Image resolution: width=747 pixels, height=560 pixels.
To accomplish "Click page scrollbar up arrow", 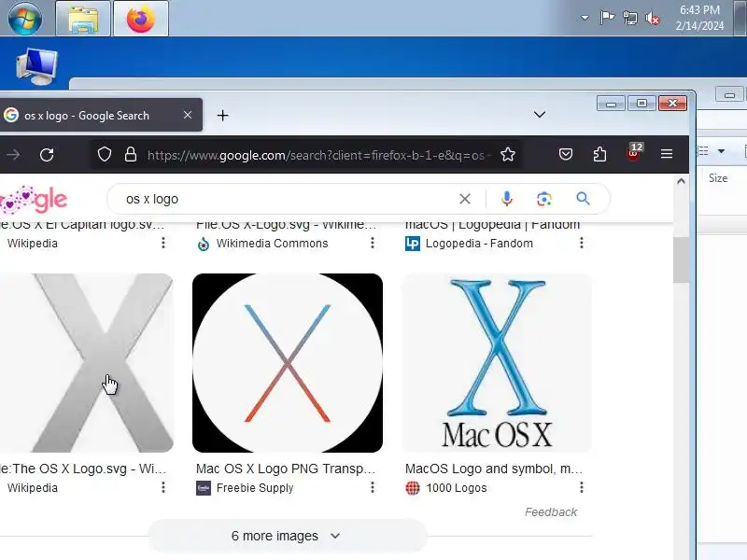I will coord(681,181).
